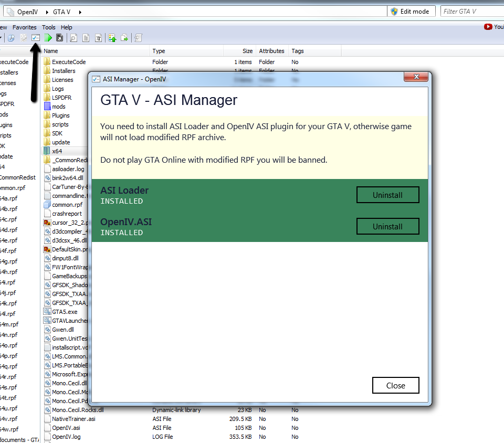Image resolution: width=504 pixels, height=443 pixels.
Task: Select _CommonRedist in the left tree
Action: (x=18, y=177)
